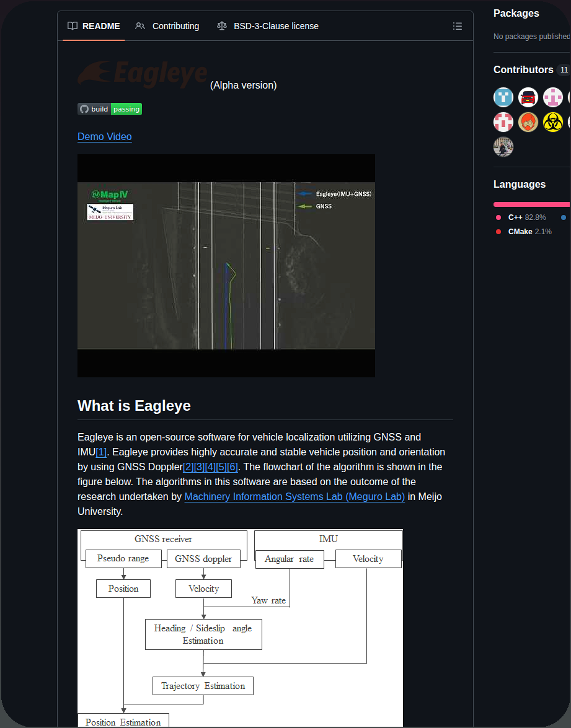571x728 pixels.
Task: Open the README outline list icon
Action: pyautogui.click(x=457, y=26)
